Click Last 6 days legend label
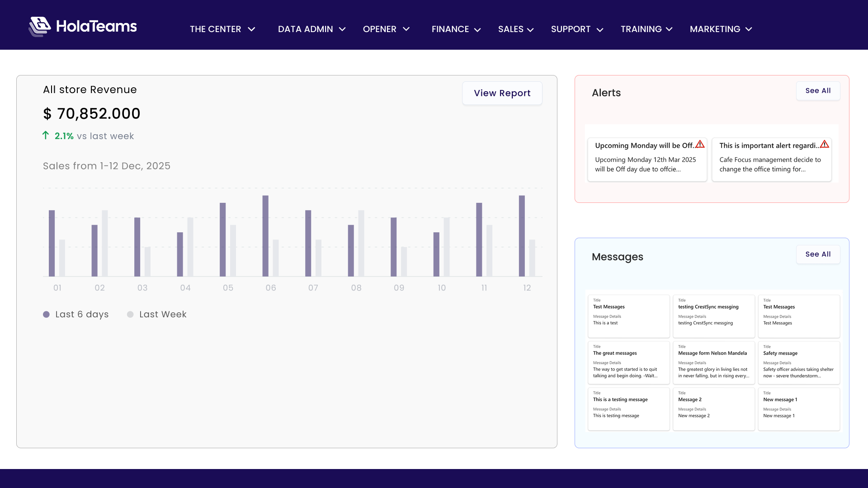868x488 pixels. (82, 314)
